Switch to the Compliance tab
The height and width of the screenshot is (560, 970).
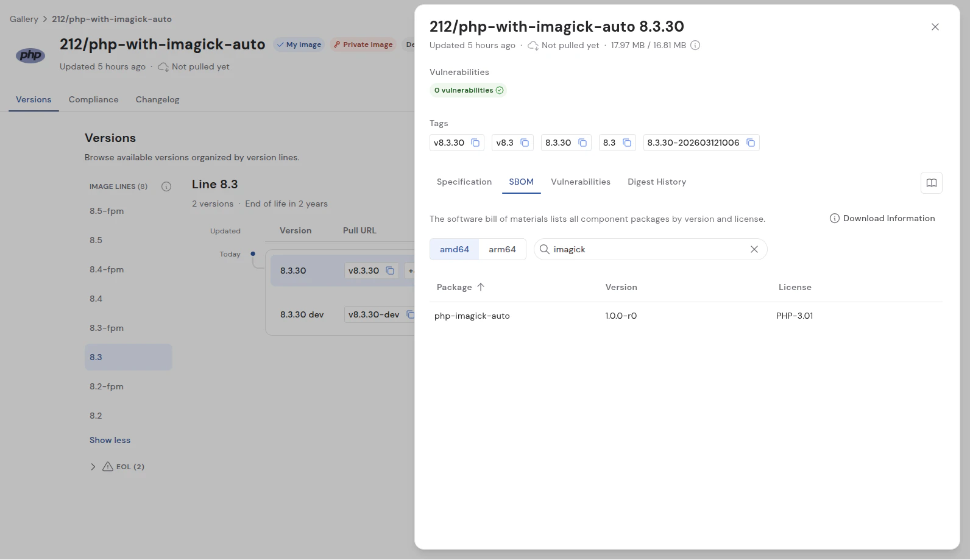pyautogui.click(x=93, y=99)
